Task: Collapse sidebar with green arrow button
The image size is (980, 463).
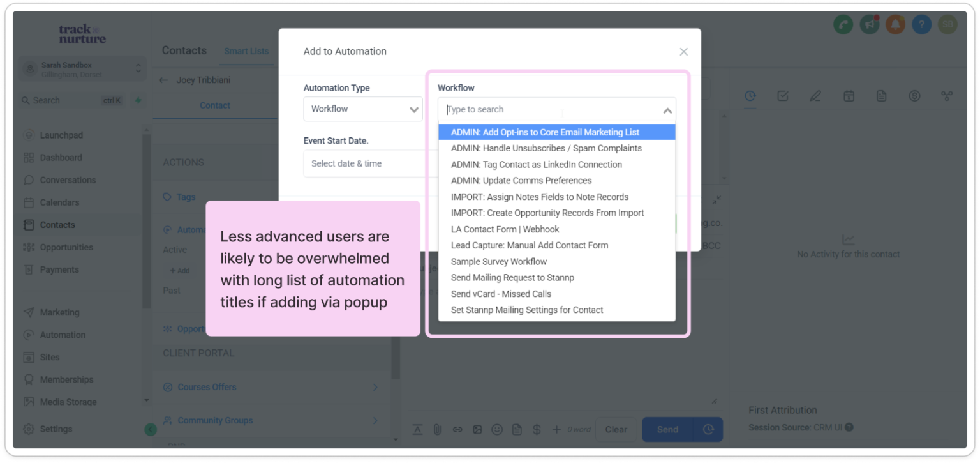Action: [x=151, y=430]
